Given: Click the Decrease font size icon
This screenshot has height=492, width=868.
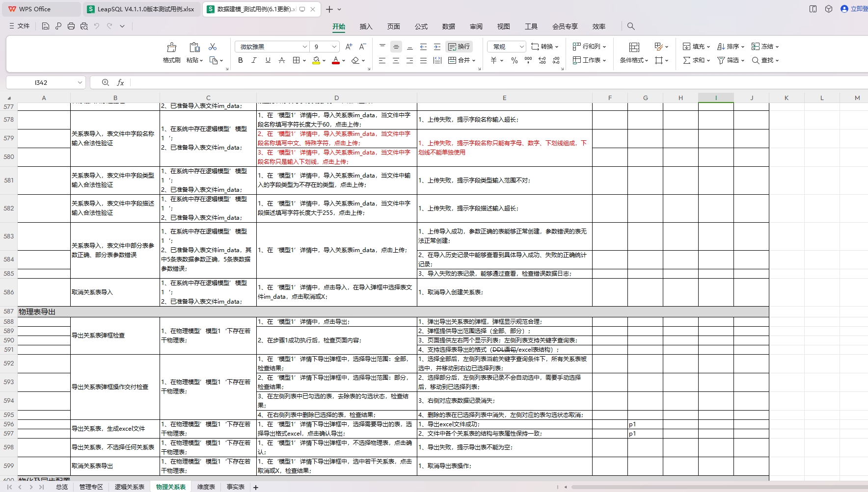Looking at the screenshot, I should pyautogui.click(x=362, y=47).
